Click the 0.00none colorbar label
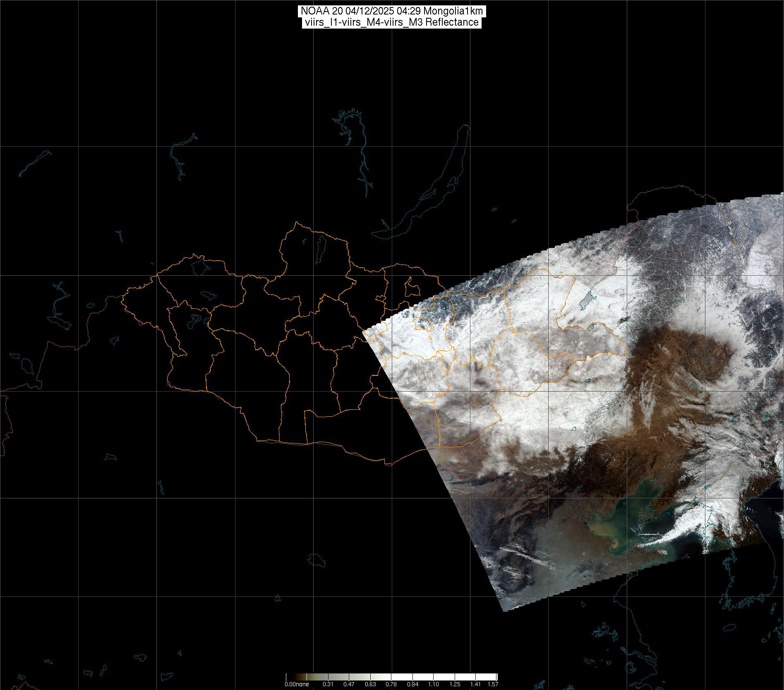The height and width of the screenshot is (690, 784). coord(297,684)
